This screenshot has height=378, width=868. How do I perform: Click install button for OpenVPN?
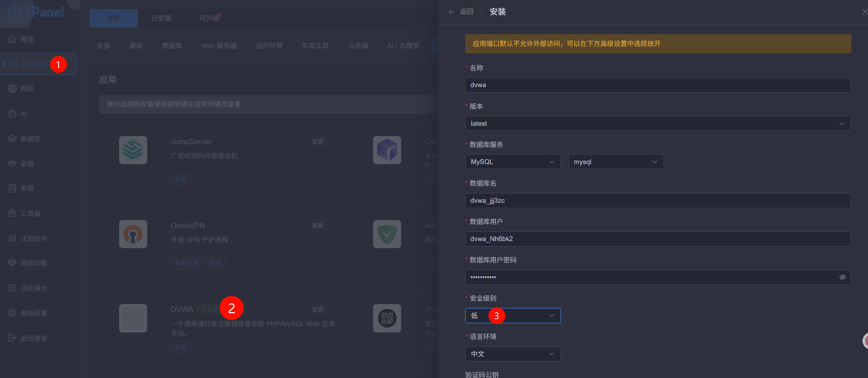317,225
